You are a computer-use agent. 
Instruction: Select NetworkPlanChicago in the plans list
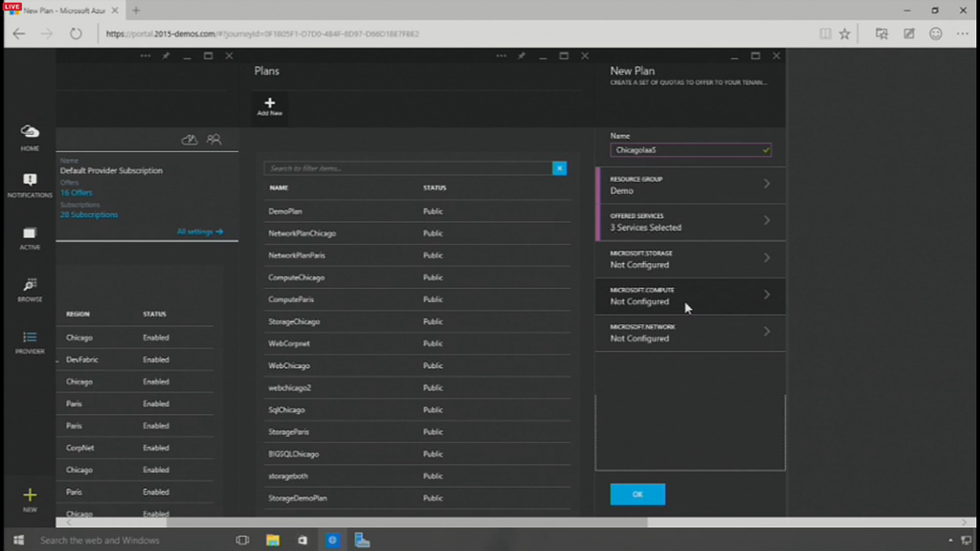coord(302,233)
